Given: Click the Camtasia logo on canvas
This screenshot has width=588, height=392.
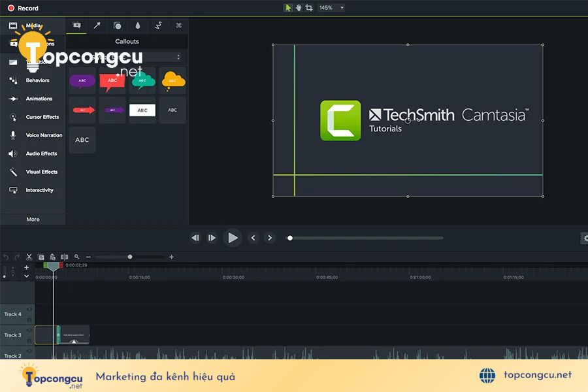Looking at the screenshot, I should [340, 121].
